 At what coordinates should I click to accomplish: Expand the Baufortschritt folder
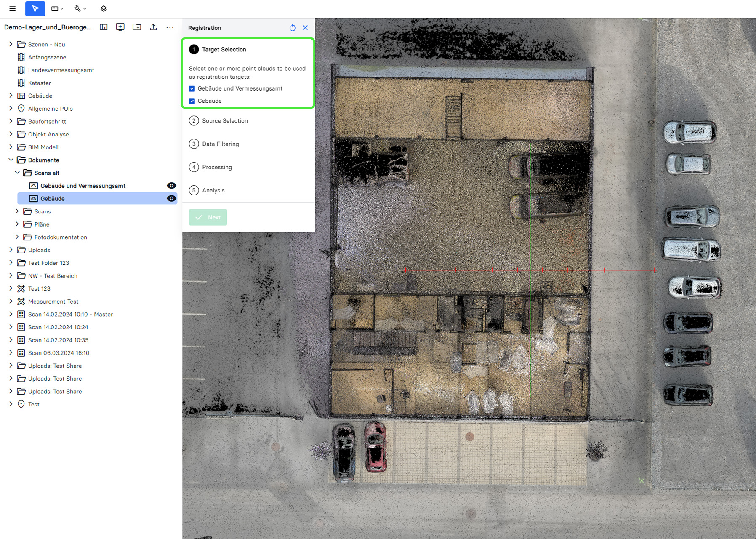(11, 121)
